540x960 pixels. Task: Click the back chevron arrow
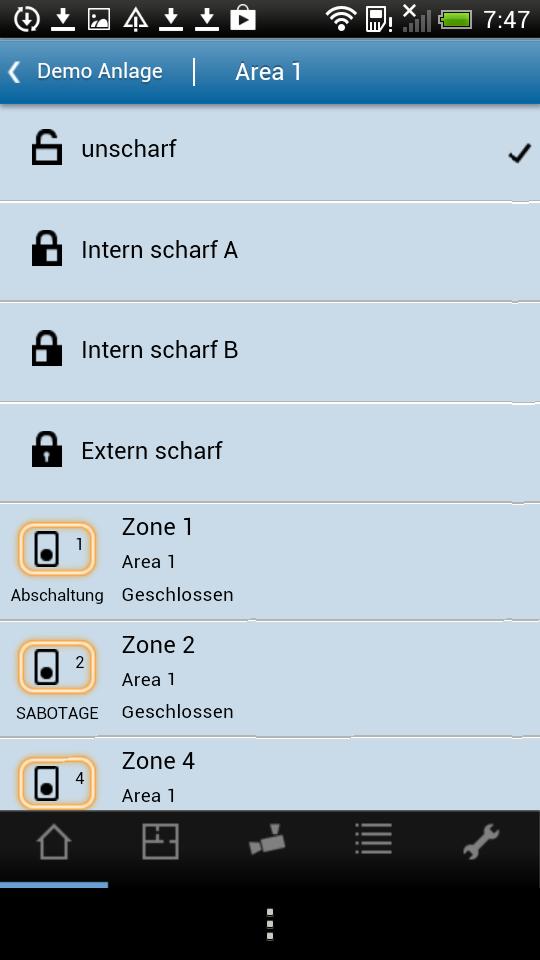(x=15, y=72)
